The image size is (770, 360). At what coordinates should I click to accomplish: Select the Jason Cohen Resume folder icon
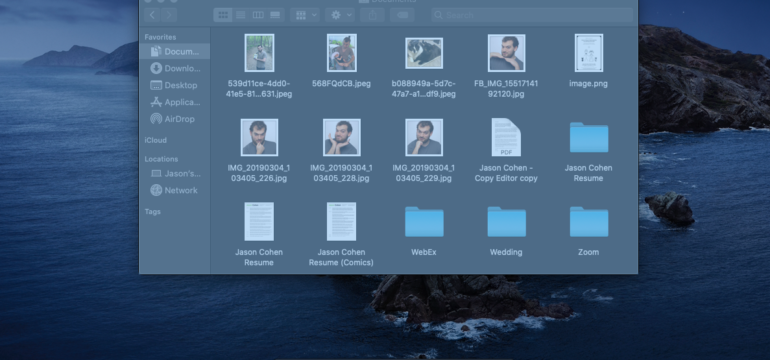(x=589, y=138)
